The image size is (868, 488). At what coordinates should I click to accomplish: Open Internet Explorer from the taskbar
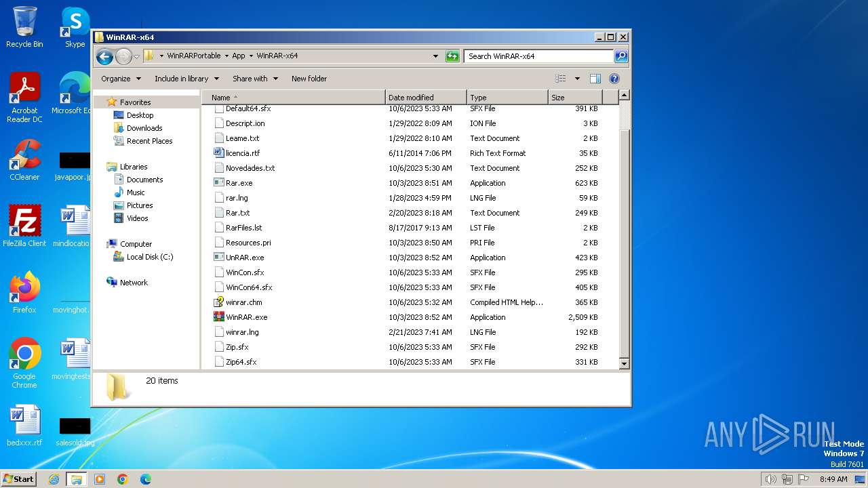54,479
